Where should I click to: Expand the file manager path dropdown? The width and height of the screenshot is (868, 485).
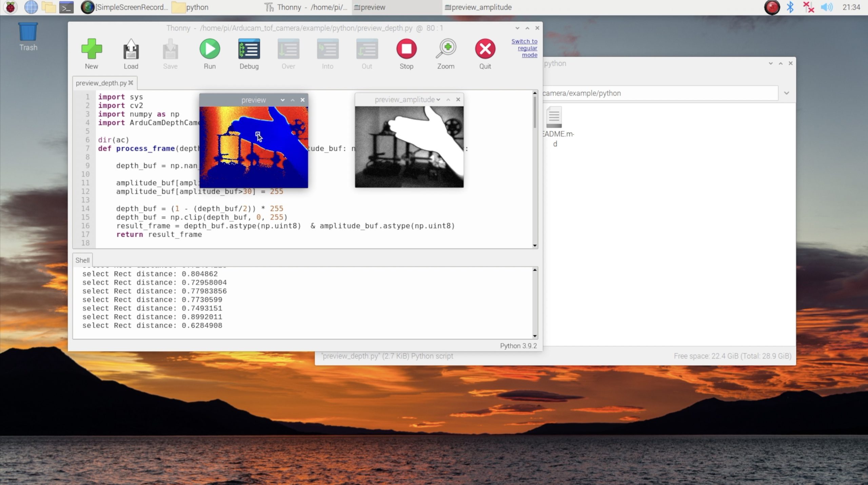pyautogui.click(x=787, y=93)
